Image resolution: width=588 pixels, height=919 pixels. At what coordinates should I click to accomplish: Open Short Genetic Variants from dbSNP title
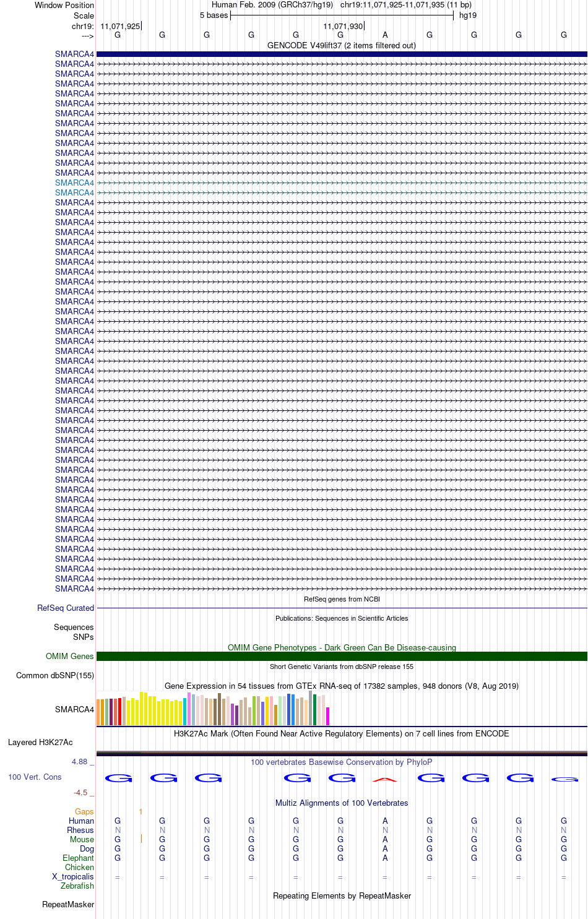342,667
